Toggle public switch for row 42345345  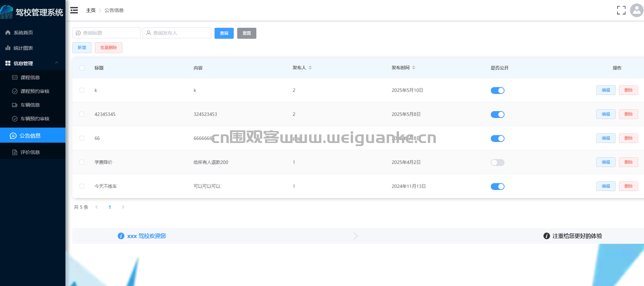coord(498,115)
